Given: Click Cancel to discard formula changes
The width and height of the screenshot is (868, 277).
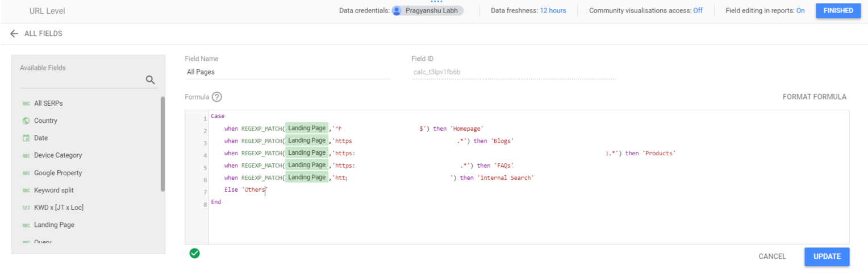Looking at the screenshot, I should pos(772,257).
